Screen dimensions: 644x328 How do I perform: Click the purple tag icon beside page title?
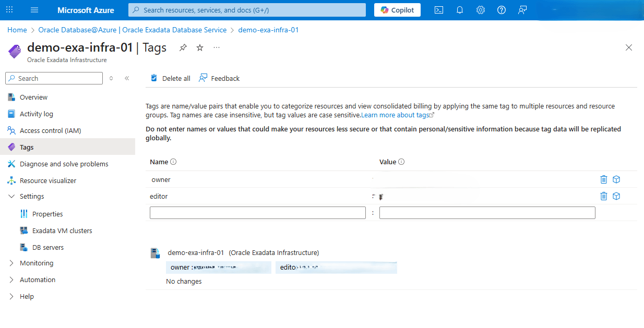[x=15, y=51]
